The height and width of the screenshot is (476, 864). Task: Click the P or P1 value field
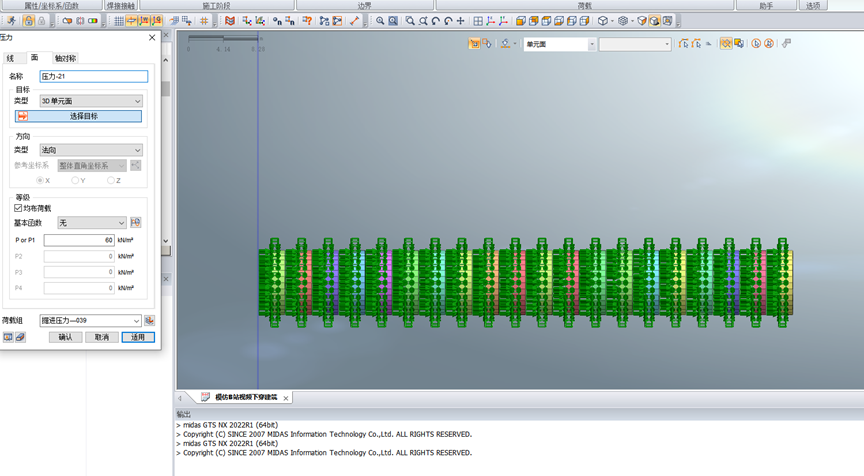click(x=79, y=240)
